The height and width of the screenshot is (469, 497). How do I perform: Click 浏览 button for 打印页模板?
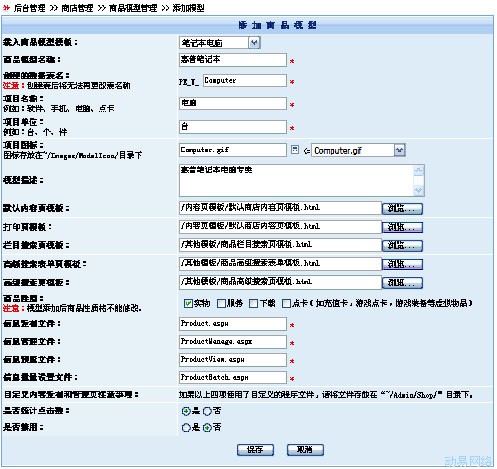[402, 227]
